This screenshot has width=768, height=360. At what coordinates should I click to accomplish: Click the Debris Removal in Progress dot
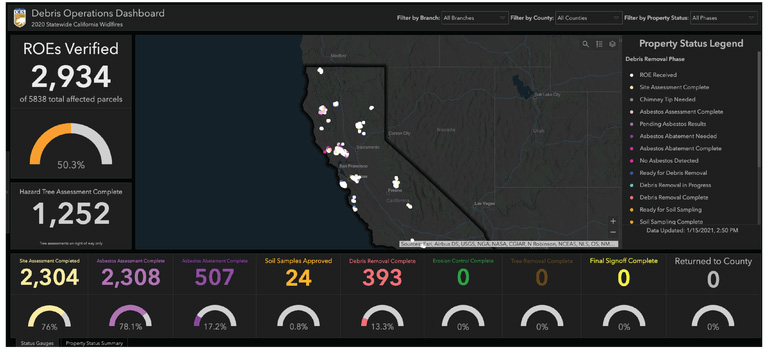click(x=632, y=185)
